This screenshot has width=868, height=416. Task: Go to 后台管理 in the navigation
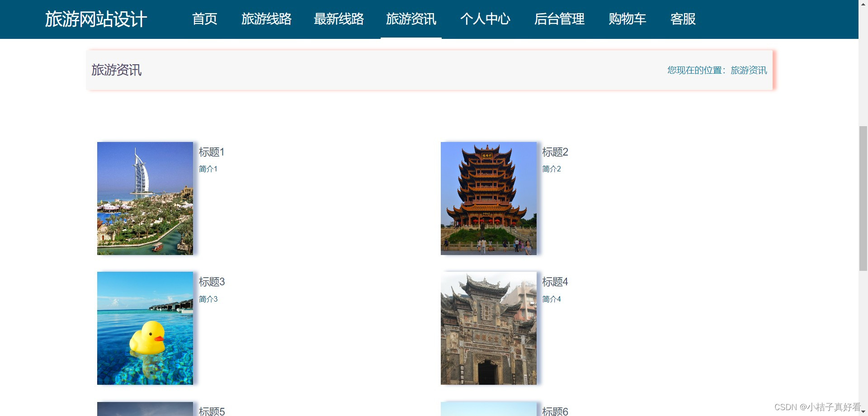coord(559,19)
